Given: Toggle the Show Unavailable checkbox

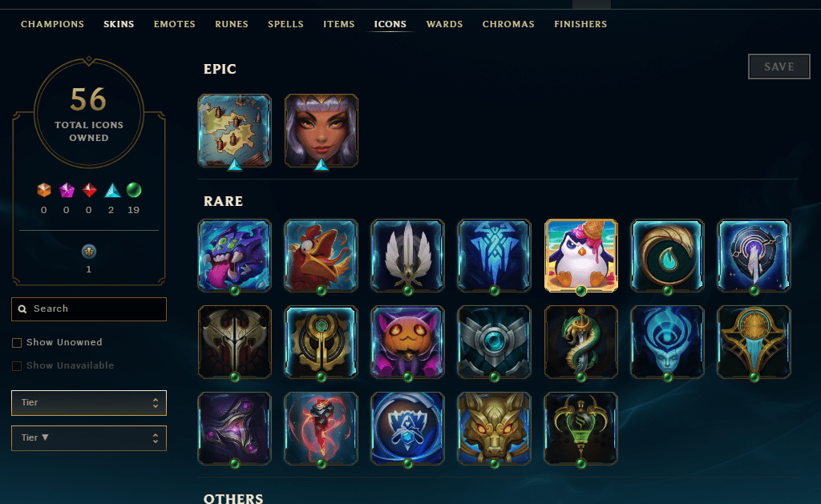Looking at the screenshot, I should tap(17, 366).
